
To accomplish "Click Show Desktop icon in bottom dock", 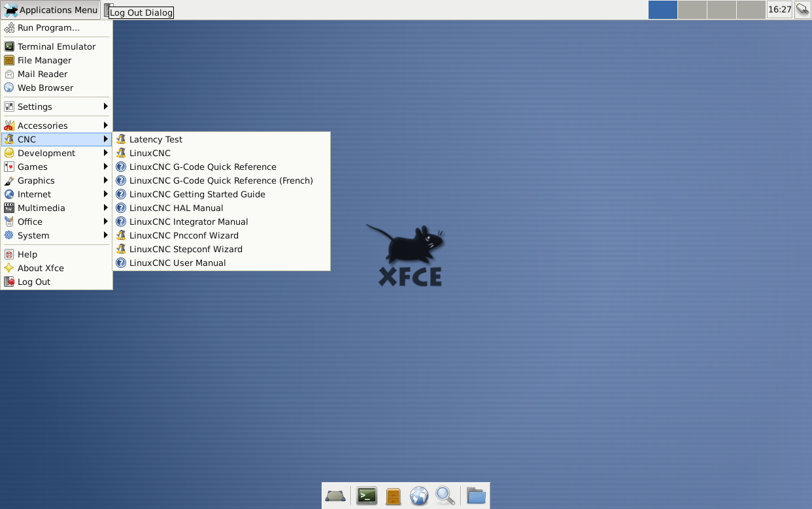I will [335, 497].
